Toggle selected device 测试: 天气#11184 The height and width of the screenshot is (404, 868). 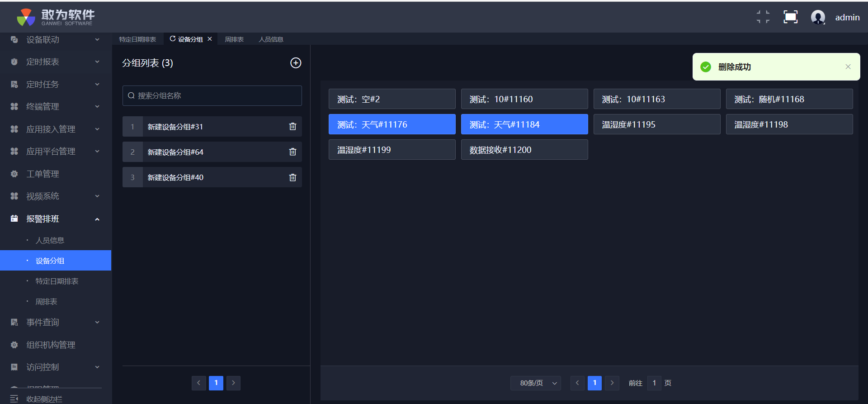pos(524,124)
